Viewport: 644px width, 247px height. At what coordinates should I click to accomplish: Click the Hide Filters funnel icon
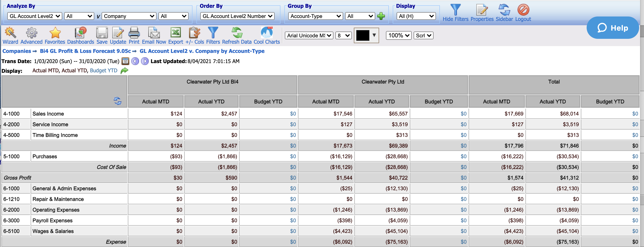point(455,10)
